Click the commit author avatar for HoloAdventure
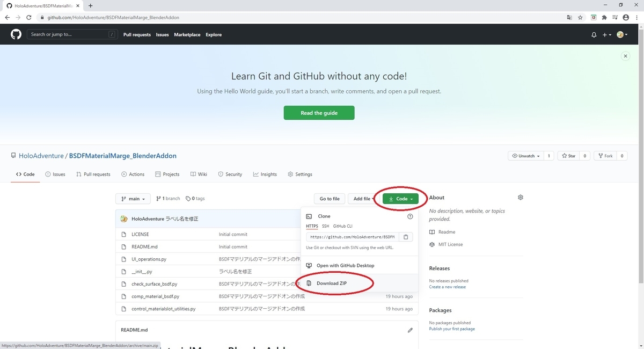The width and height of the screenshot is (644, 349). [124, 219]
